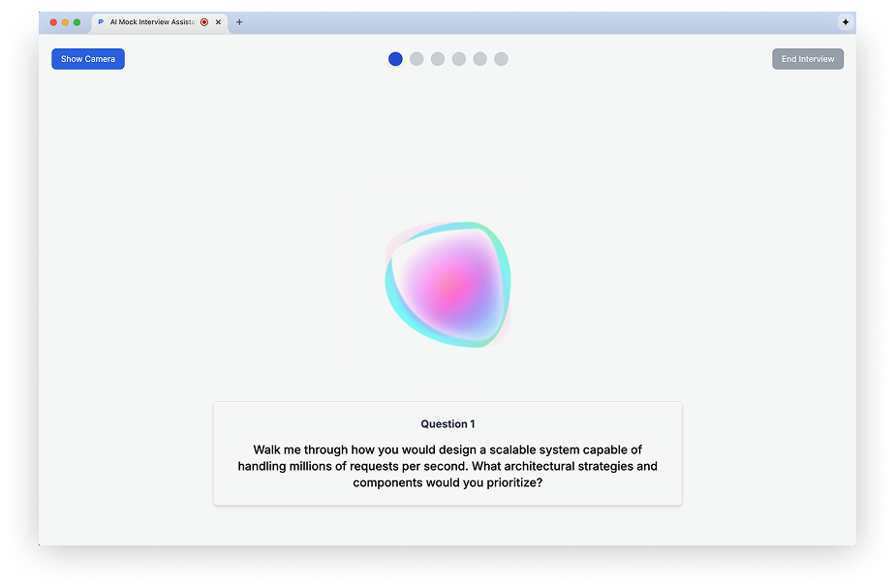Click the animated AI interviewer orb

(x=447, y=285)
